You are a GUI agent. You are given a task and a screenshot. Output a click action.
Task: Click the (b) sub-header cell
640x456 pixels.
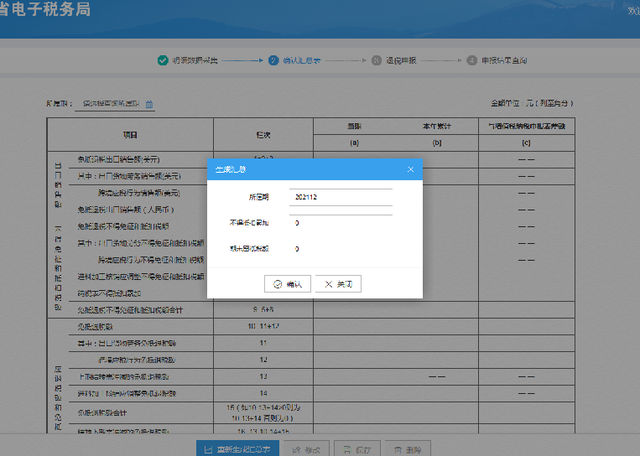[437, 143]
